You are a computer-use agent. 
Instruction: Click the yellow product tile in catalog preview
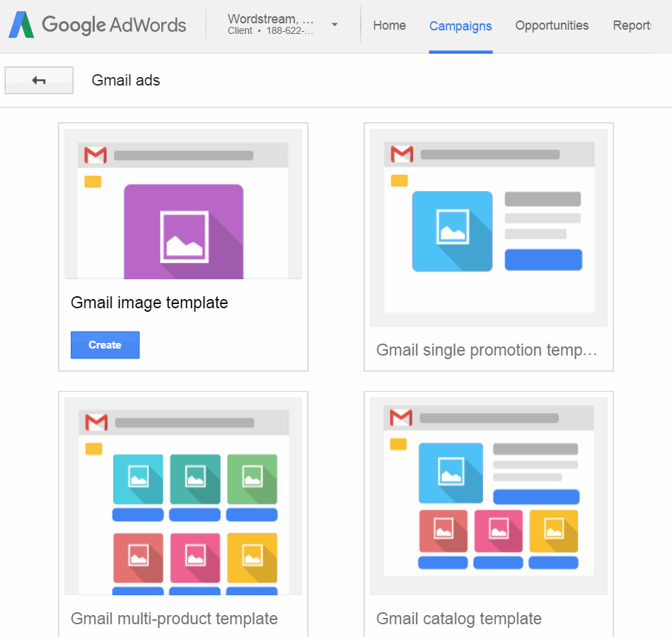pyautogui.click(x=554, y=531)
